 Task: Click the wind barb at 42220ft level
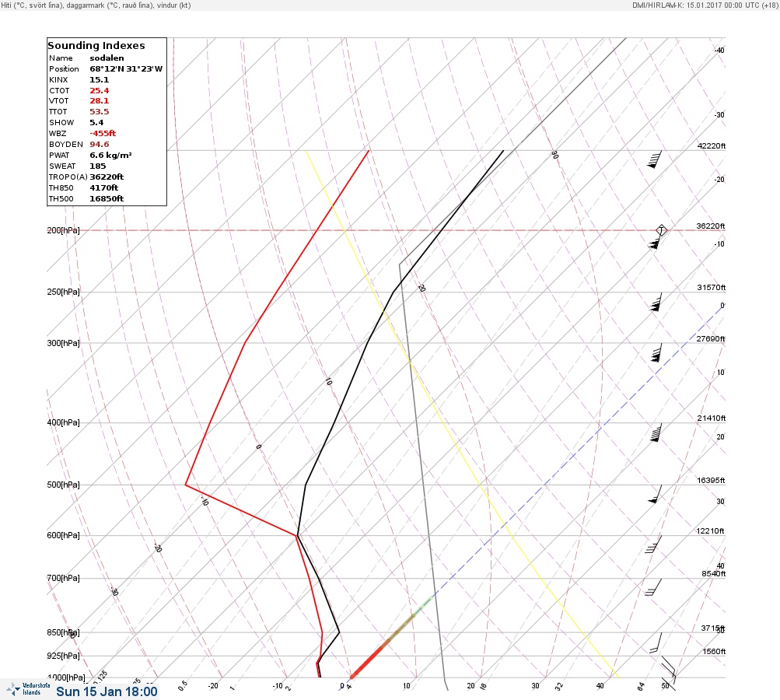point(655,159)
